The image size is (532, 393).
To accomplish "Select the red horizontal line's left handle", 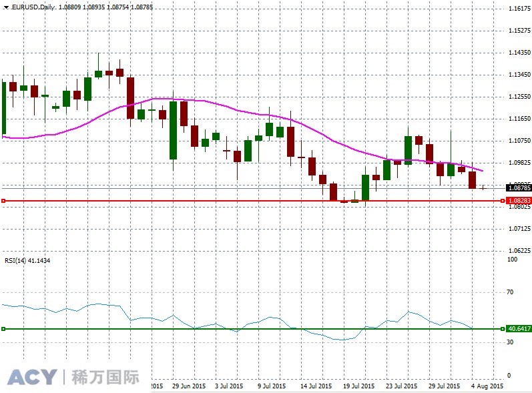I will point(3,201).
